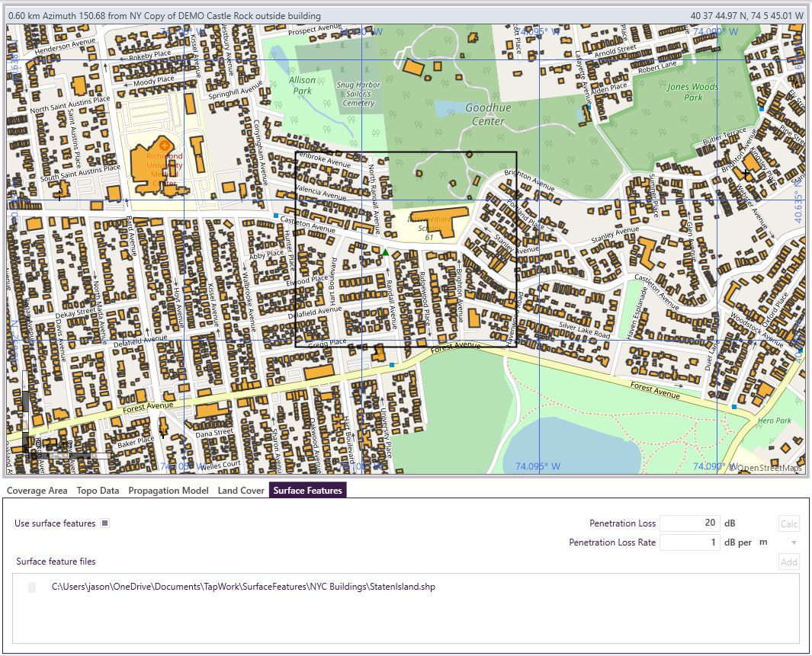Select the StatenIsland.shp file path entry
This screenshot has width=812, height=656.
(243, 587)
